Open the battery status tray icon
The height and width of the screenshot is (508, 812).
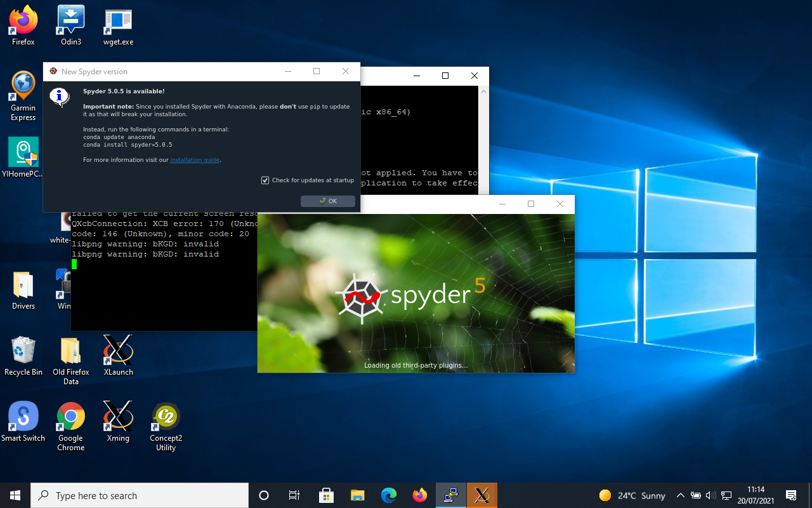(x=695, y=495)
